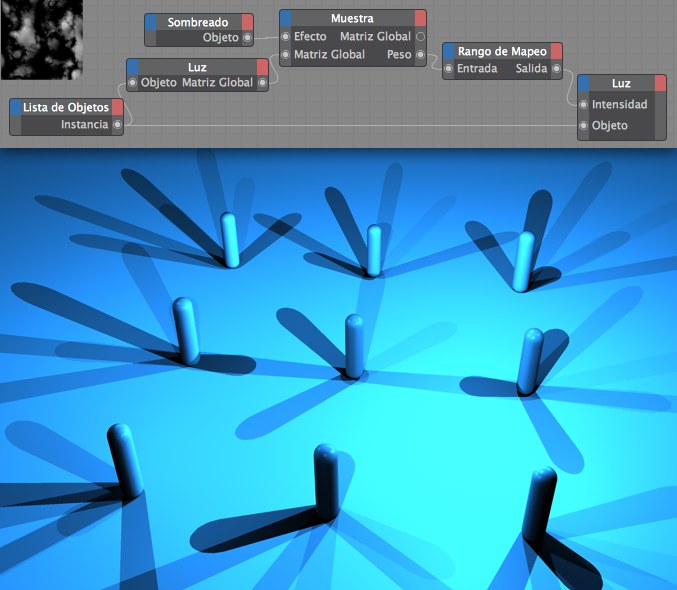Image resolution: width=677 pixels, height=590 pixels.
Task: Click the 'Peso' port label
Action: (x=399, y=54)
